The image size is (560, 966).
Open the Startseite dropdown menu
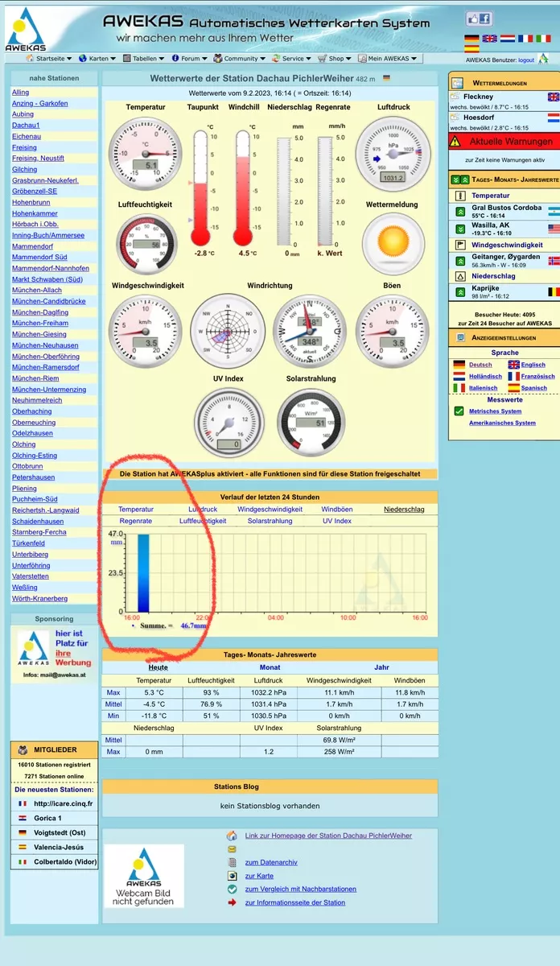coord(49,59)
